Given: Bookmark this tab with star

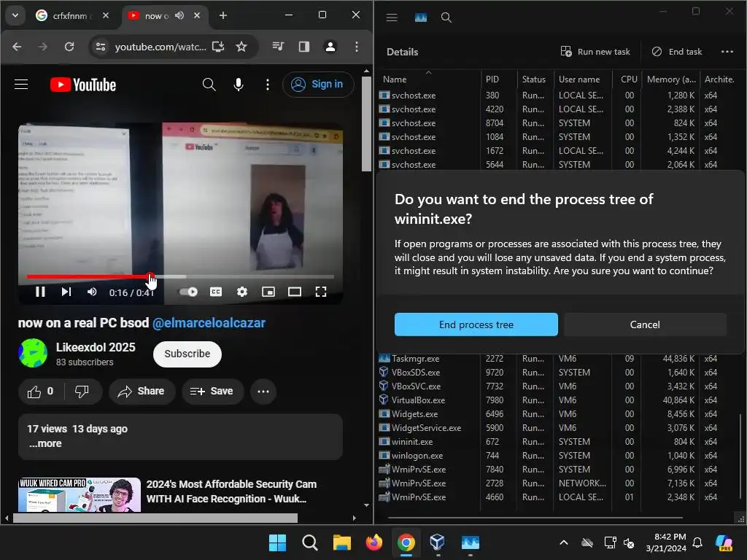Looking at the screenshot, I should [x=241, y=47].
